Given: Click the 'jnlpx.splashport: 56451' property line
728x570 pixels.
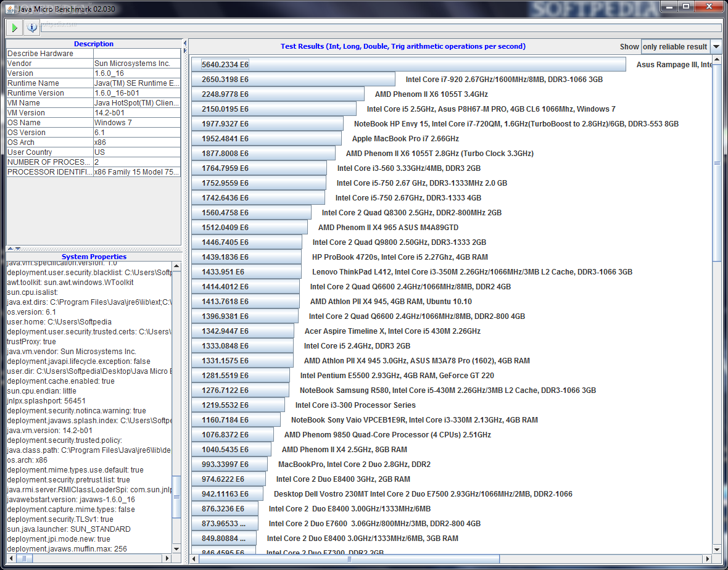Looking at the screenshot, I should pos(46,400).
